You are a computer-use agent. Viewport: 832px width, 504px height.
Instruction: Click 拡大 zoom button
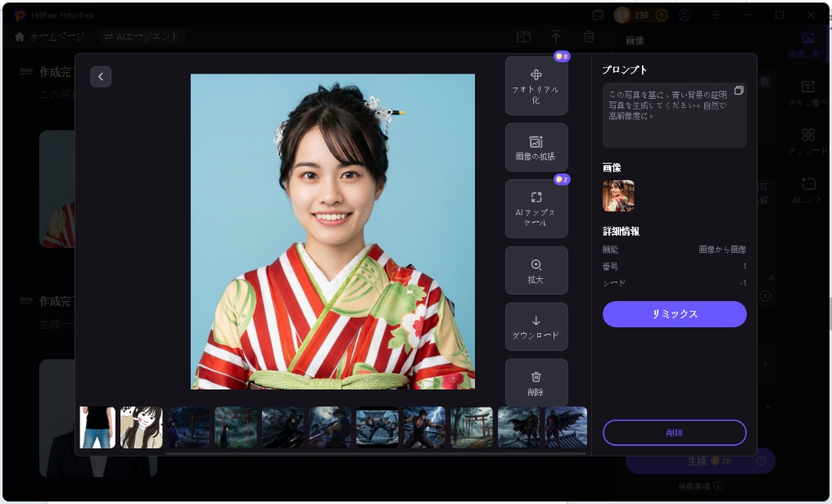[x=536, y=270]
